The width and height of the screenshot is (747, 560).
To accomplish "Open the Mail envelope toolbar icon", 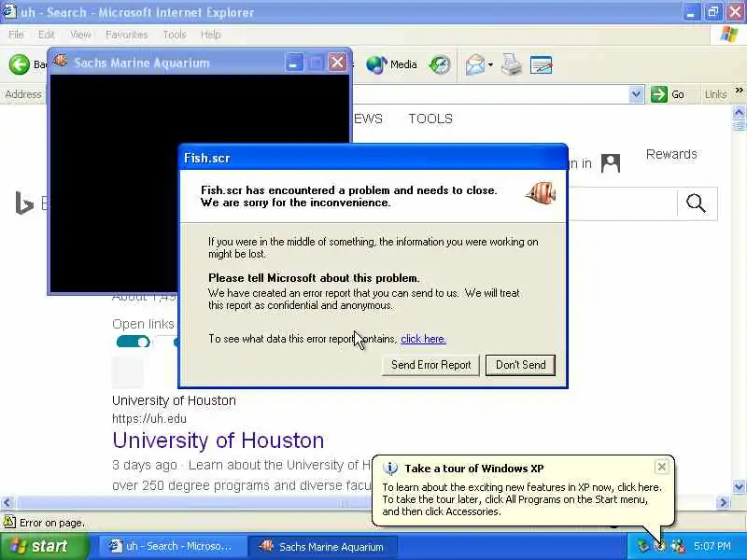I will point(475,64).
